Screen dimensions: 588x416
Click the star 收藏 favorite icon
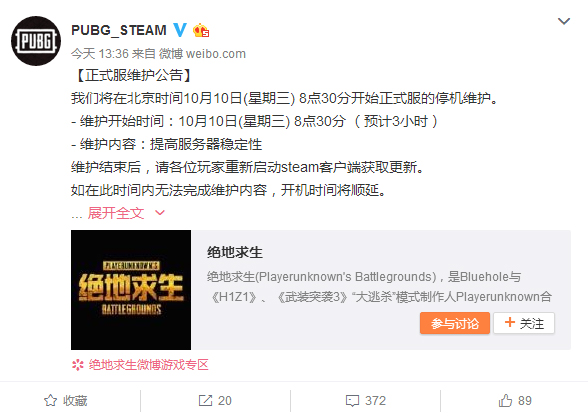(51, 401)
